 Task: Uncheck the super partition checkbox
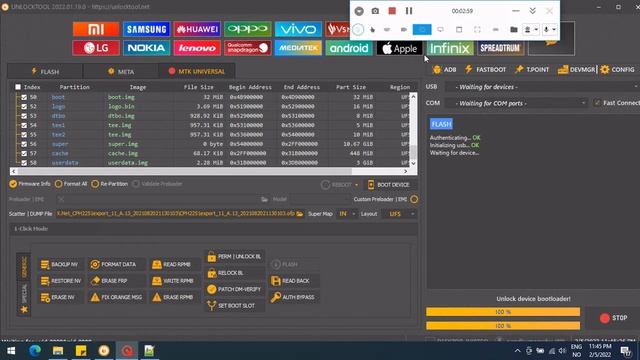[24, 144]
